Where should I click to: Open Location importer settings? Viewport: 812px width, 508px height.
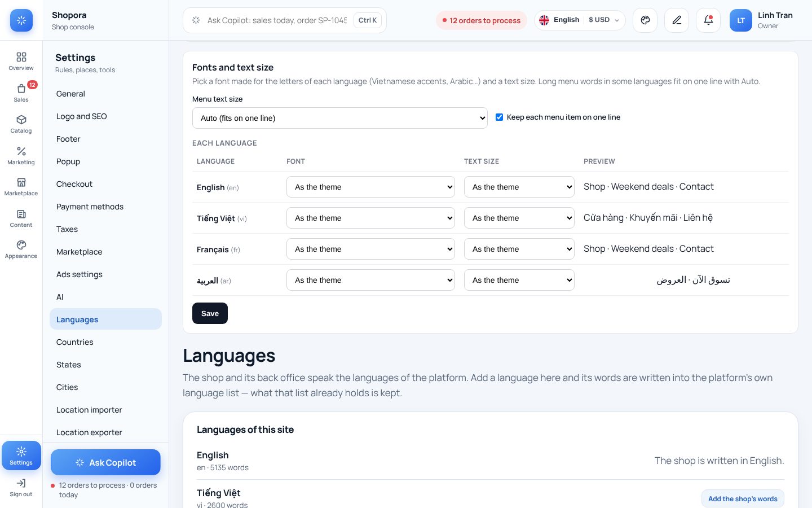tap(105, 410)
